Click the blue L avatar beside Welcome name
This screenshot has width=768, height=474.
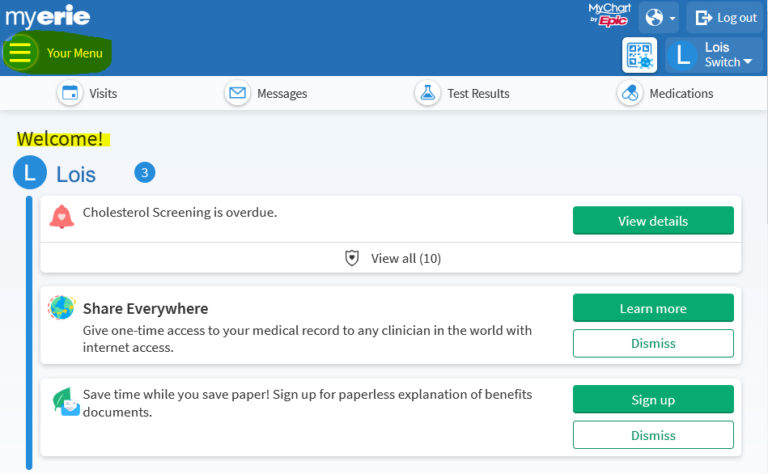pyautogui.click(x=29, y=173)
